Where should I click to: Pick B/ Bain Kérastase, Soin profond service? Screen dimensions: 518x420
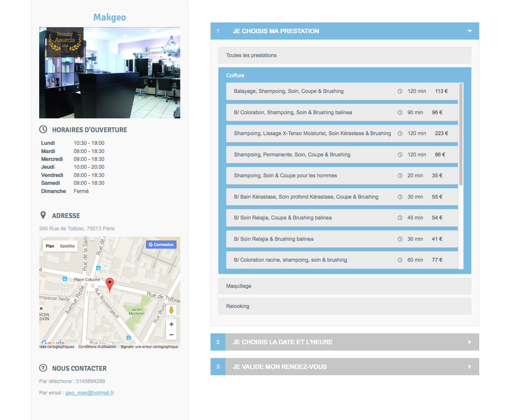coord(342,196)
